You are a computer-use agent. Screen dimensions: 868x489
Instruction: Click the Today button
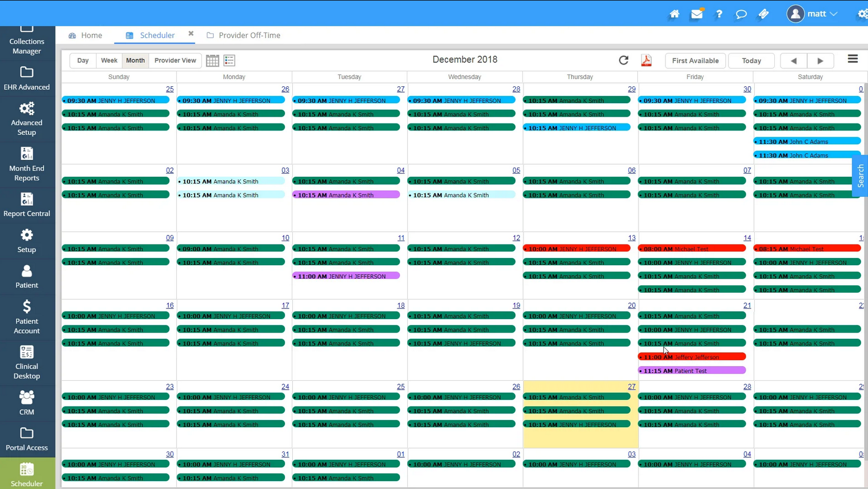[751, 61]
